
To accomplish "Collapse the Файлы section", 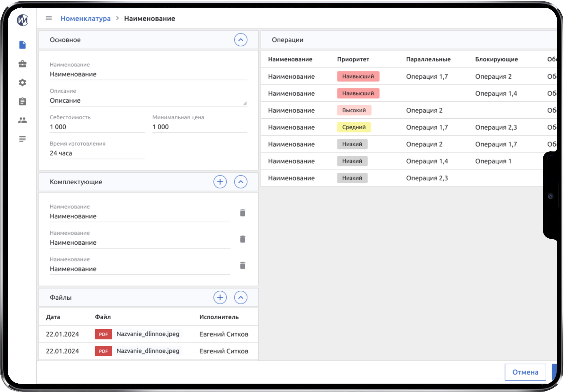I will pyautogui.click(x=241, y=298).
